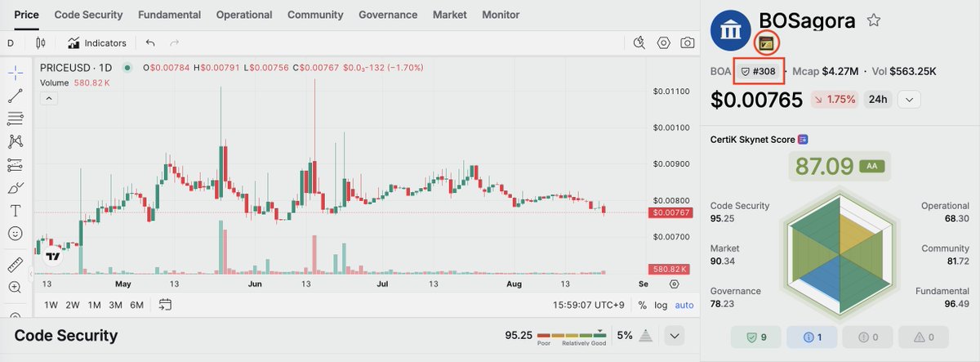This screenshot has height=362, width=980.
Task: Click the BOSagora bank logo
Action: (x=732, y=30)
